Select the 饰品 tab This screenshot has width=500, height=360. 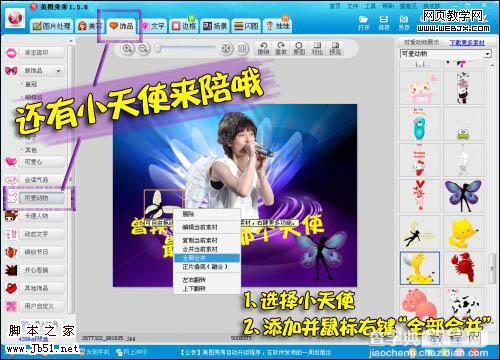(x=121, y=26)
